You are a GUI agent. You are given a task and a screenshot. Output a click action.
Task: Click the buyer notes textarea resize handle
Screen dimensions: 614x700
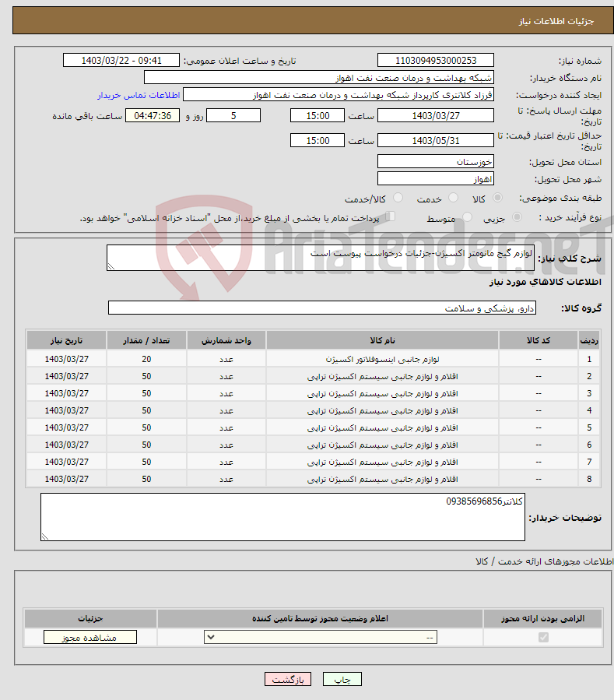(45, 536)
